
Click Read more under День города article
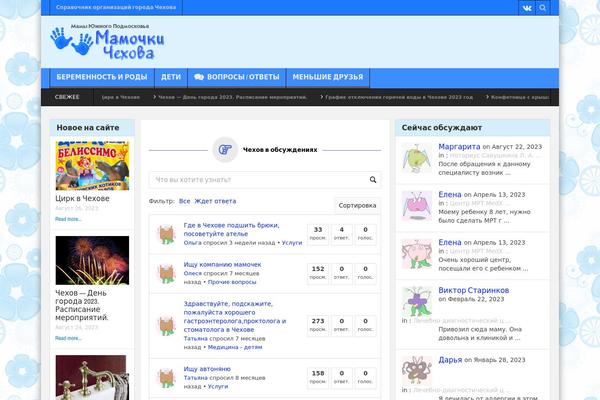click(68, 338)
